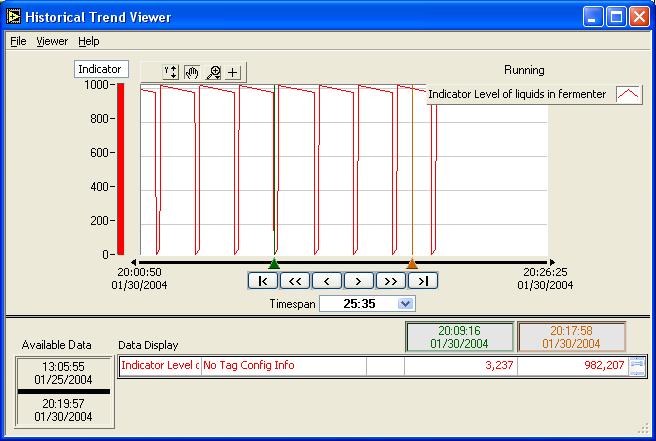Click the red trace legend swatch

[628, 94]
